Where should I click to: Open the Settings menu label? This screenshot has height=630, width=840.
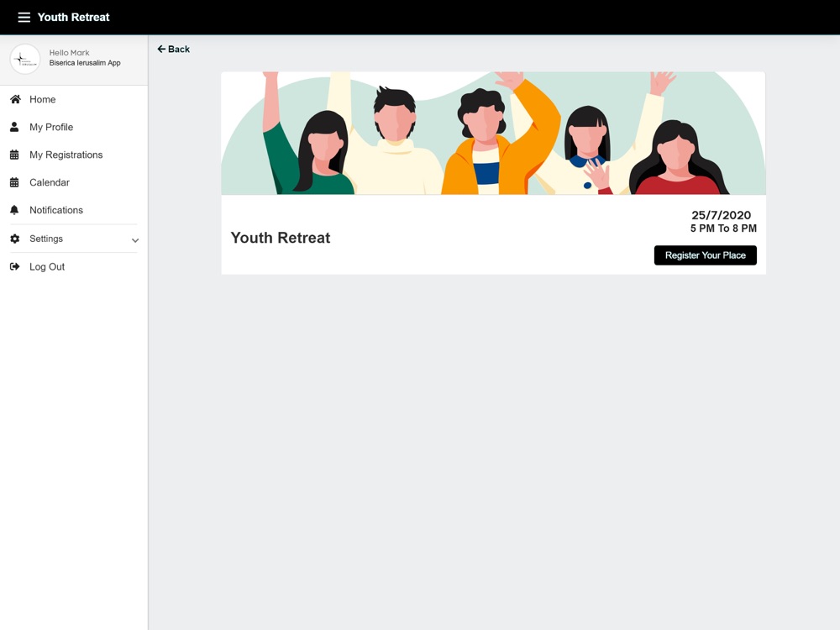click(46, 239)
